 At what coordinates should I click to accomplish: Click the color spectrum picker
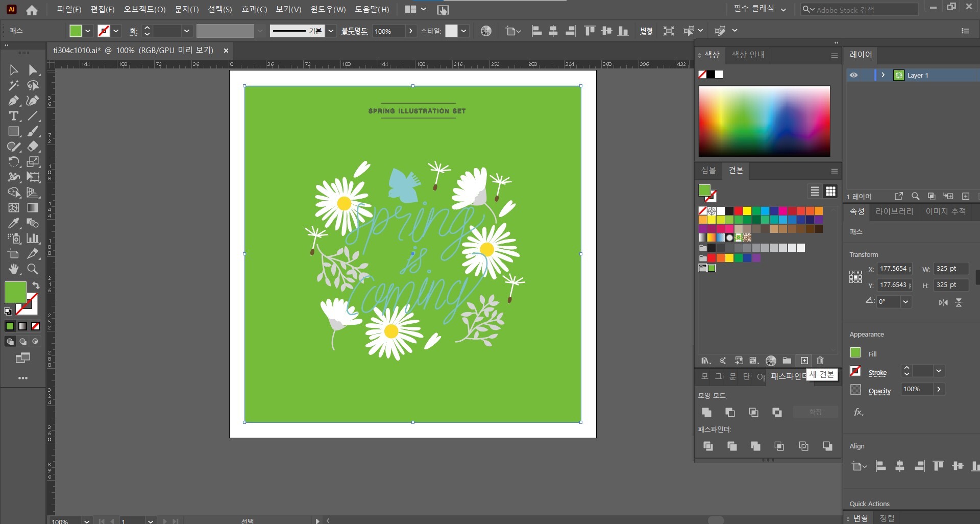pyautogui.click(x=764, y=121)
